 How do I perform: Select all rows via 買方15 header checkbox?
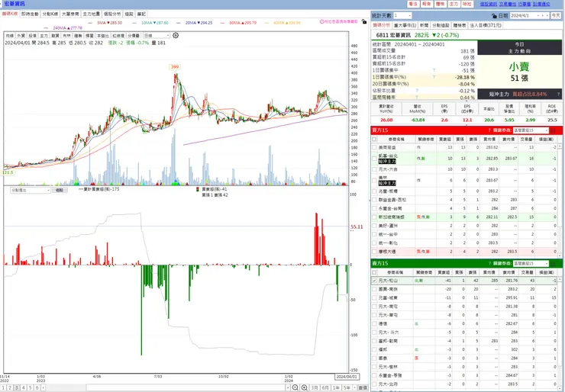click(x=374, y=140)
